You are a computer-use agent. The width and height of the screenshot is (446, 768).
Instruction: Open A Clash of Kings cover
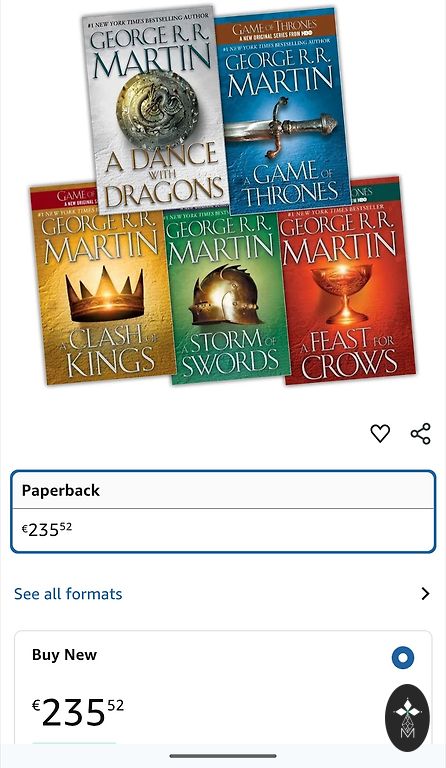(101, 285)
